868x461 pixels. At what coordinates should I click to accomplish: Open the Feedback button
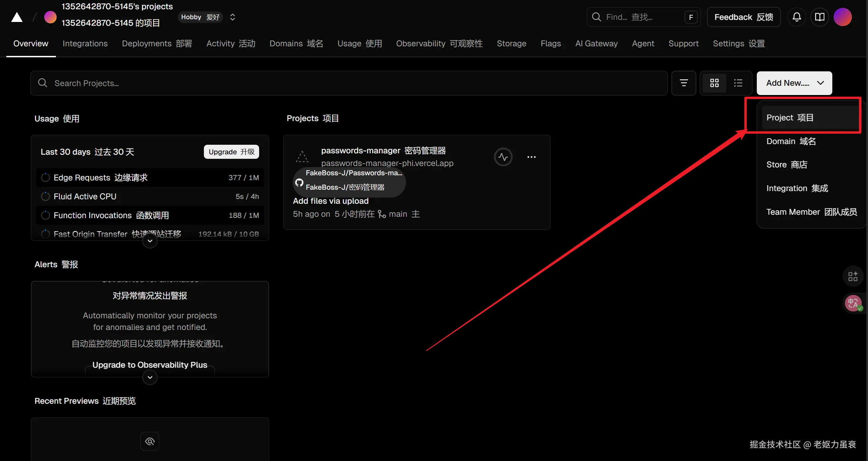(744, 17)
